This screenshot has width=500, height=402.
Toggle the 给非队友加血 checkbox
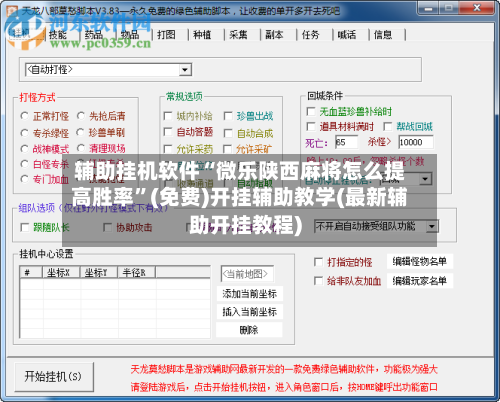(x=319, y=281)
